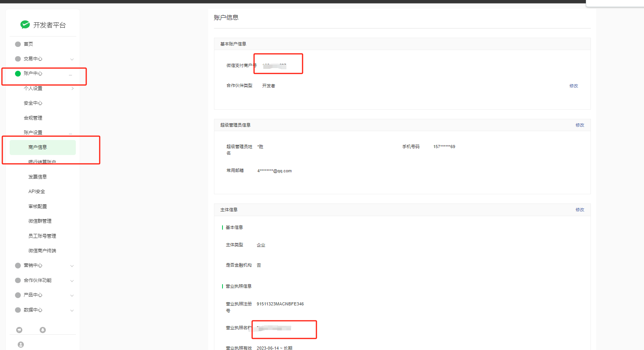Screen dimensions: 644x350
Task: Click the 营业执照信息 subsection heading
Action: [239, 286]
